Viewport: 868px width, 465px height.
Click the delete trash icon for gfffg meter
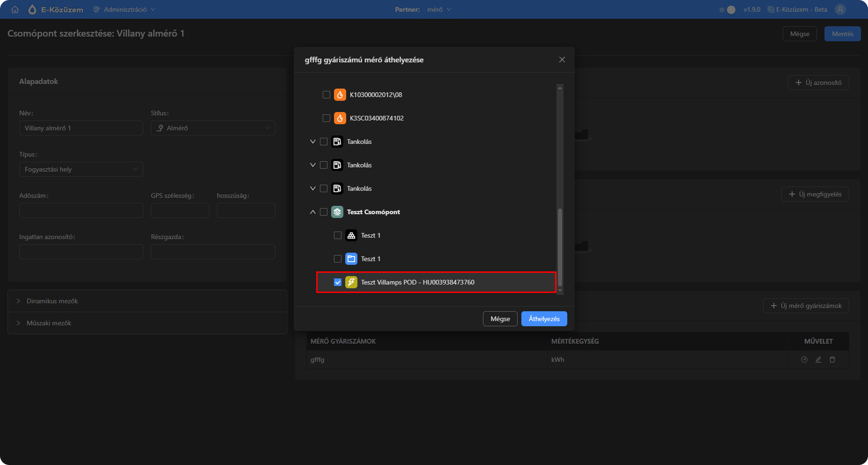(x=832, y=360)
